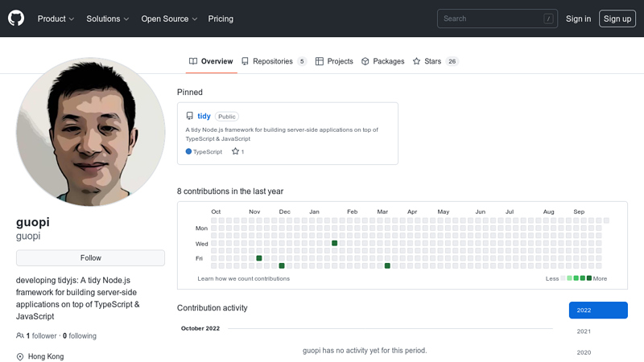Follow the user guopi

tap(90, 257)
